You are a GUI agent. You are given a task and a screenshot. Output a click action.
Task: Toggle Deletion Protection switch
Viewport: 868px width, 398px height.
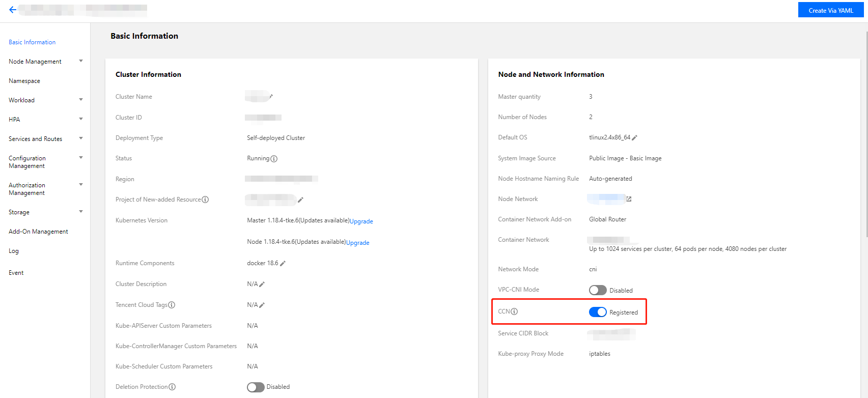point(256,387)
